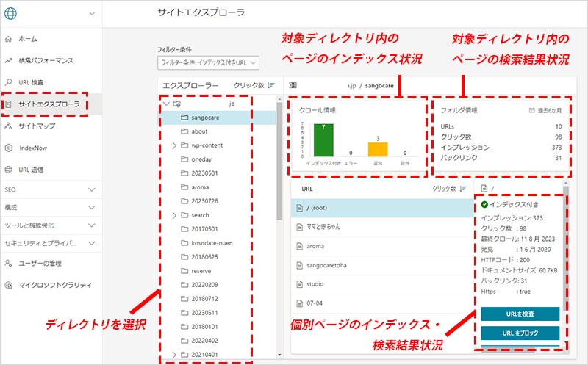Expand the wp-content folder chevron
The width and height of the screenshot is (588, 365).
174,145
